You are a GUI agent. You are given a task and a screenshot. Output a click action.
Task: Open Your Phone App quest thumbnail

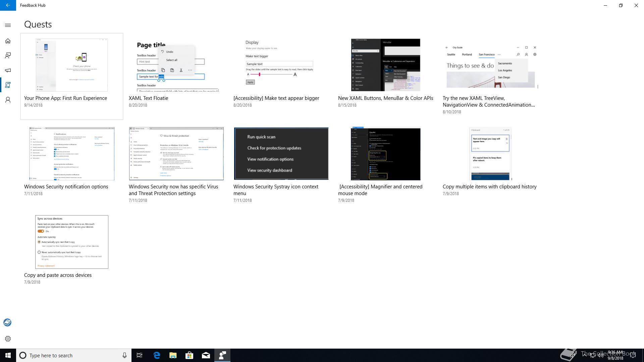[72, 65]
